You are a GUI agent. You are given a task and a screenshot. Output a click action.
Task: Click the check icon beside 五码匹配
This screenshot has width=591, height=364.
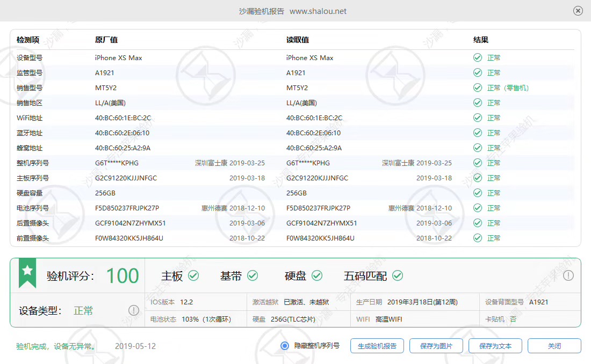pyautogui.click(x=397, y=276)
